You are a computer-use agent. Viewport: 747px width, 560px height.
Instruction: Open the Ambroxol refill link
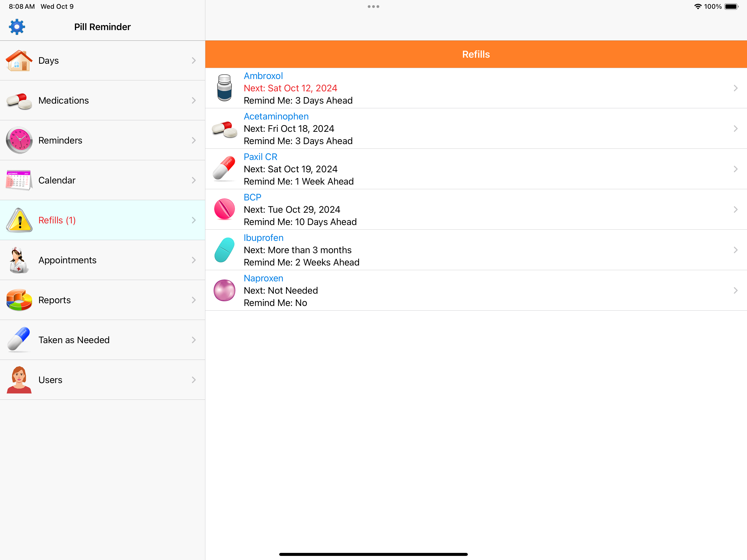[x=263, y=76]
